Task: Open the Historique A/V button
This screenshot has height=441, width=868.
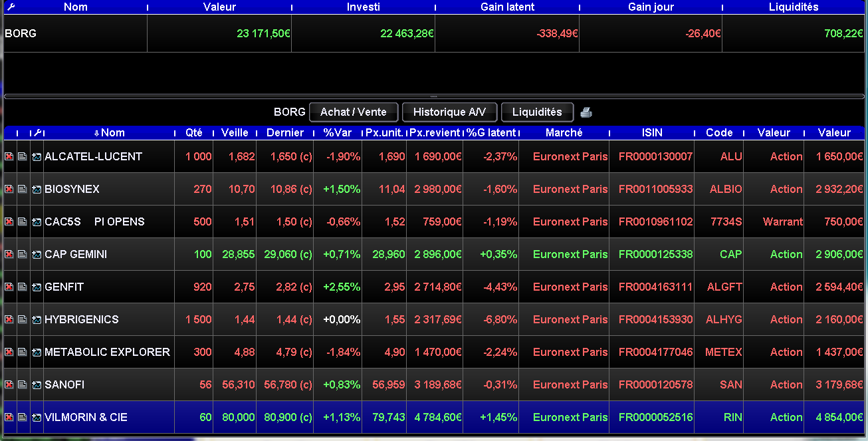Action: click(450, 112)
